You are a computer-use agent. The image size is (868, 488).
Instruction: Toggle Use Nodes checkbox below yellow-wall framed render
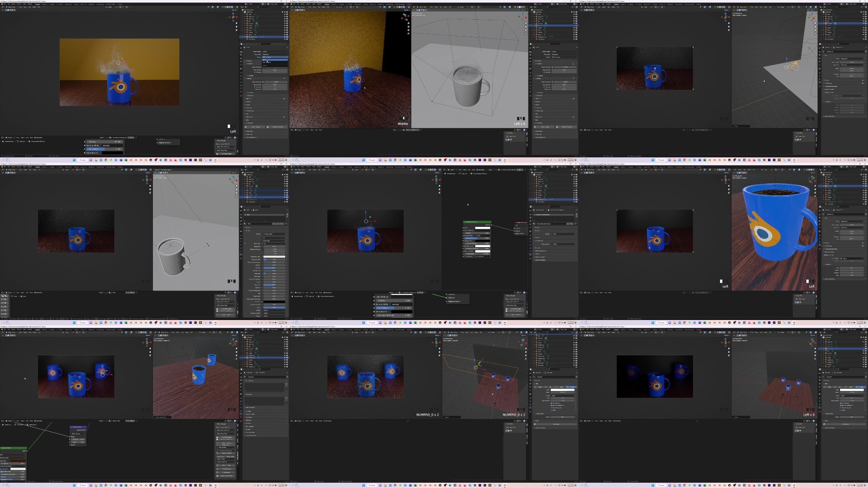(x=35, y=138)
